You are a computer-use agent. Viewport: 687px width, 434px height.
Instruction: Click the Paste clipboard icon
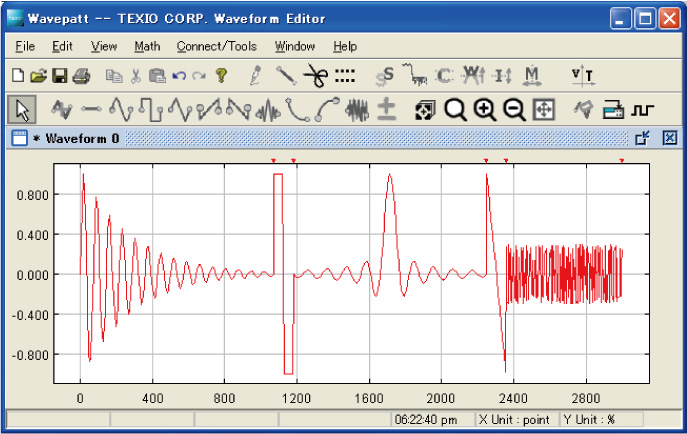tap(157, 76)
